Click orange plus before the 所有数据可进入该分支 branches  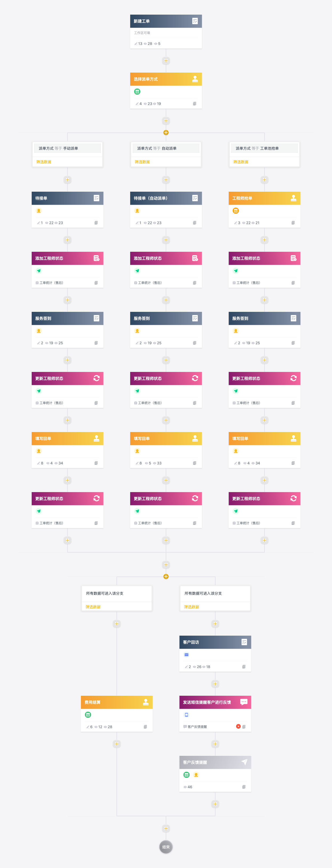click(166, 576)
